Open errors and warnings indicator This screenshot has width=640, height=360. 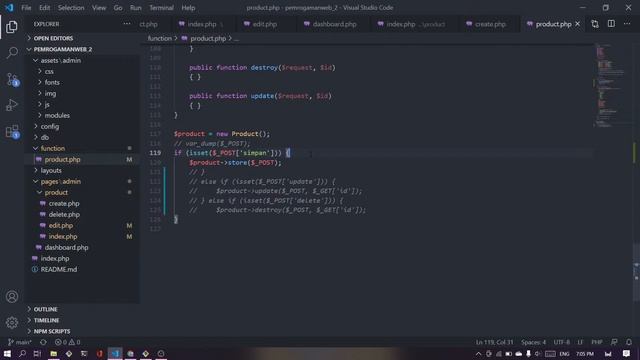[67, 342]
